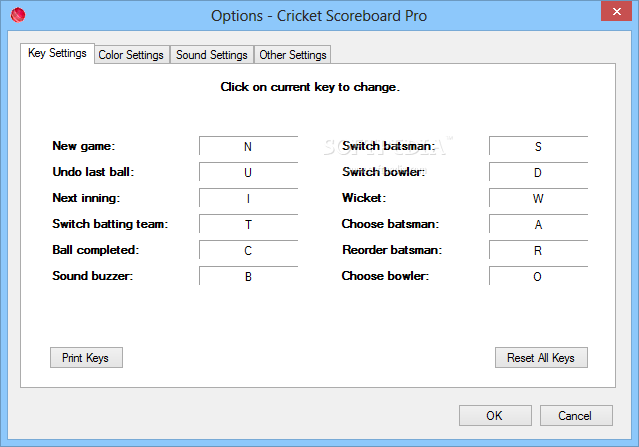Click the red cricket ball app icon

click(x=18, y=15)
